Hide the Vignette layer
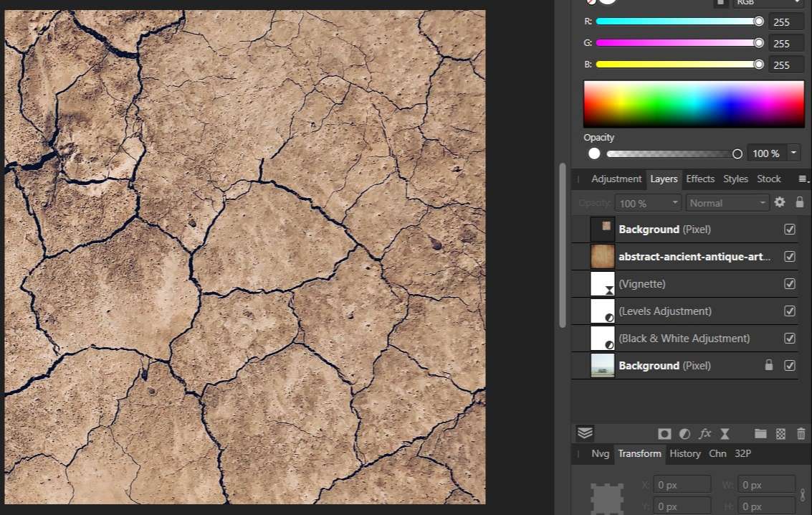 [x=790, y=284]
